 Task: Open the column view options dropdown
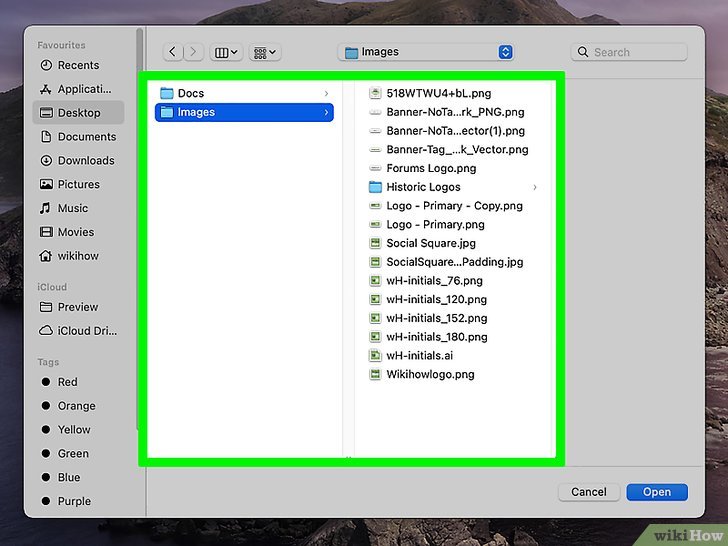226,52
